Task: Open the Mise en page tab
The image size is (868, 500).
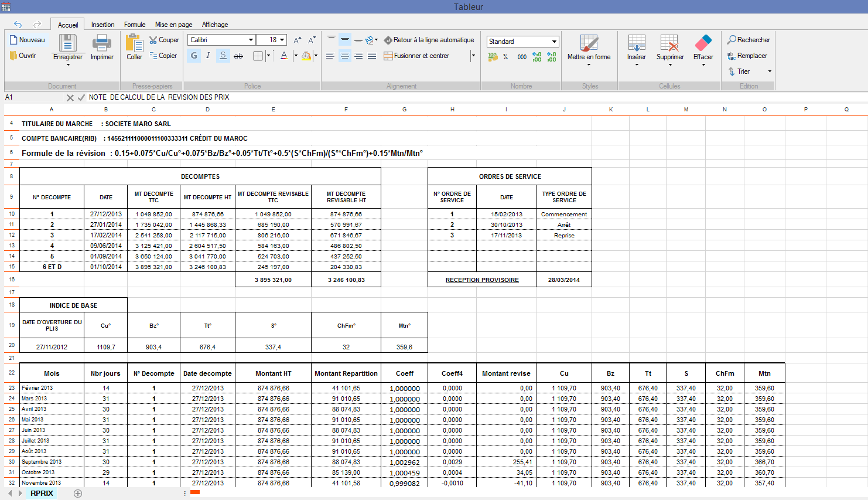Action: [x=173, y=25]
